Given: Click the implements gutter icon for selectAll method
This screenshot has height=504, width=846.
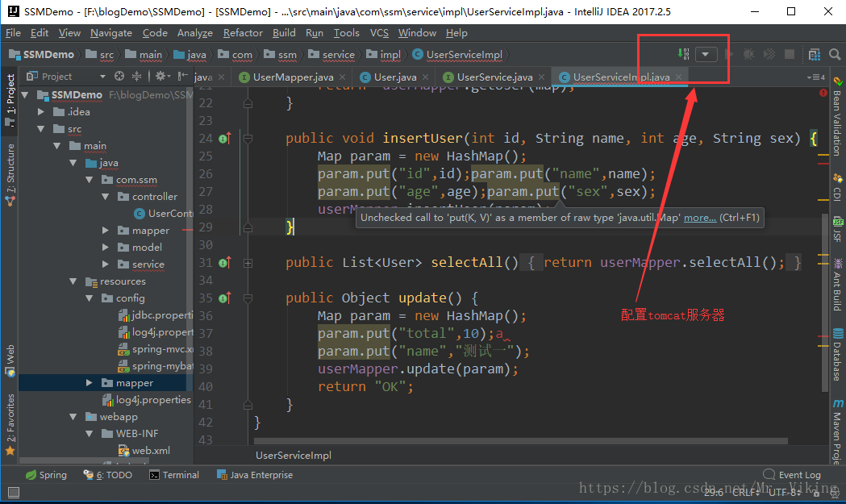Looking at the screenshot, I should (x=226, y=263).
